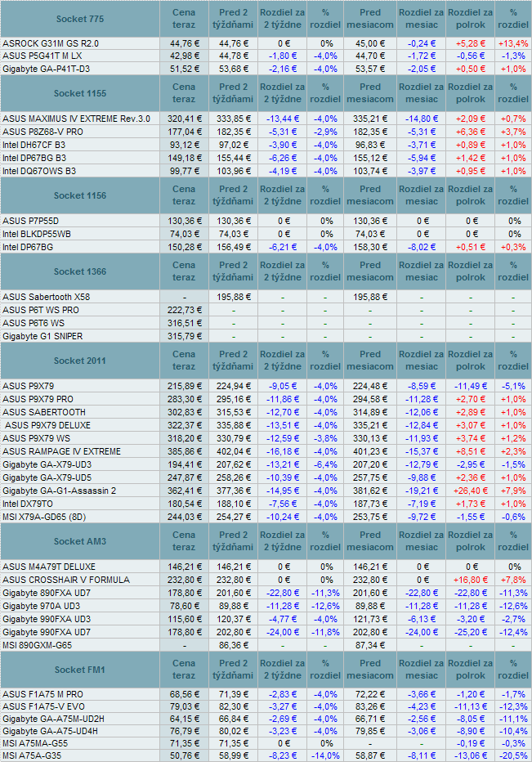Image resolution: width=532 pixels, height=762 pixels.
Task: Select Gigabyte GA-P41T-D3 product name
Action: [46, 69]
